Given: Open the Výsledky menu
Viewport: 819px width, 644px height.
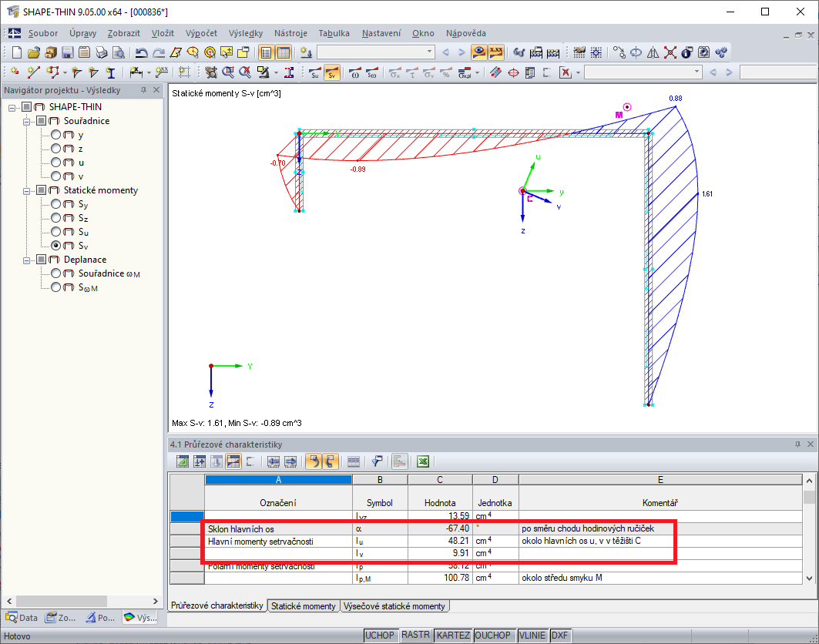Looking at the screenshot, I should [x=246, y=33].
